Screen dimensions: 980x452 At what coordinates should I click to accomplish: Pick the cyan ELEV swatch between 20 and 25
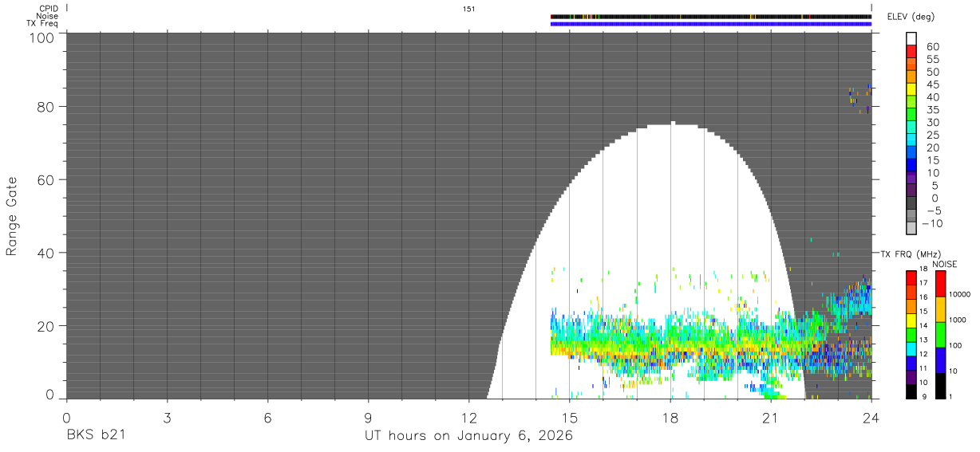[x=911, y=140]
